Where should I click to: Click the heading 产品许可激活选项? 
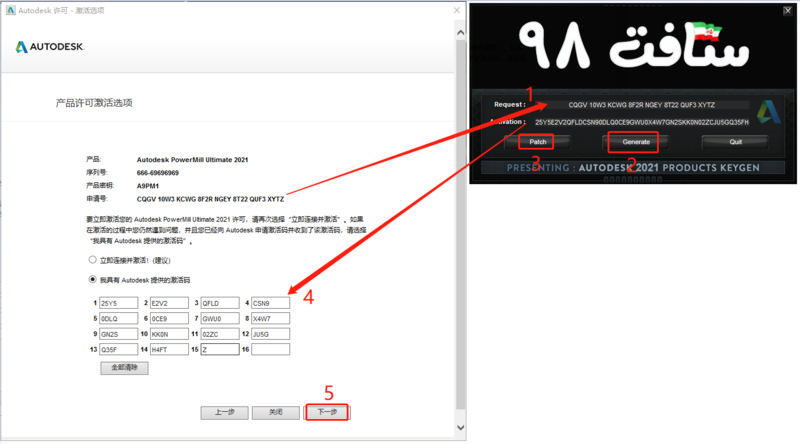point(94,103)
